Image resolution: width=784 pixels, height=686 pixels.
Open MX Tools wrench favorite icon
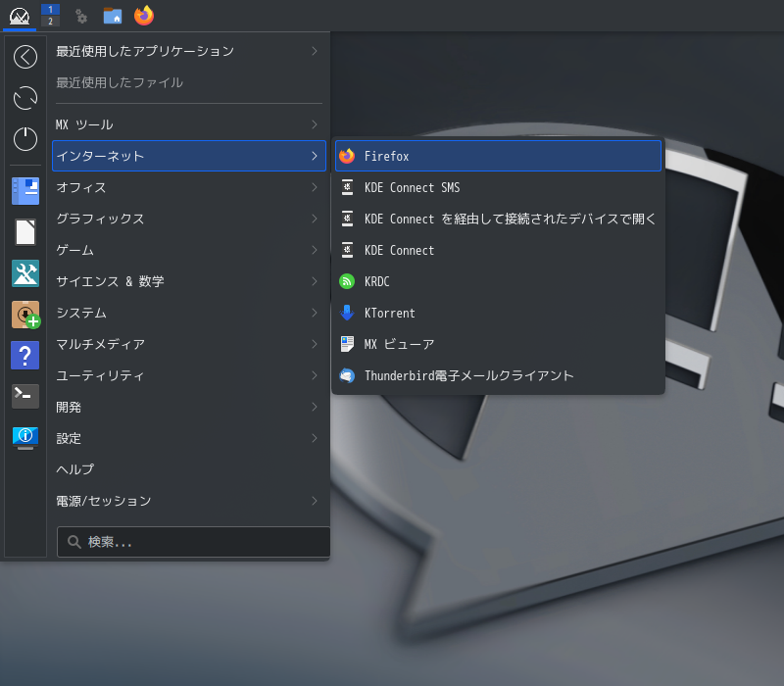pos(25,273)
